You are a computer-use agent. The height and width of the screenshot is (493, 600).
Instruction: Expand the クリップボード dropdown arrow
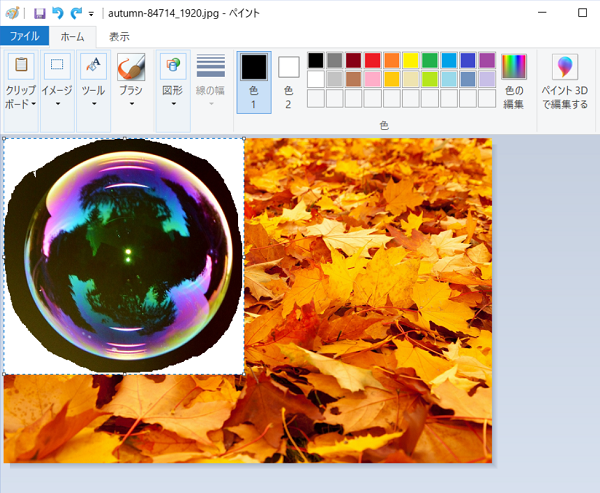pyautogui.click(x=34, y=104)
